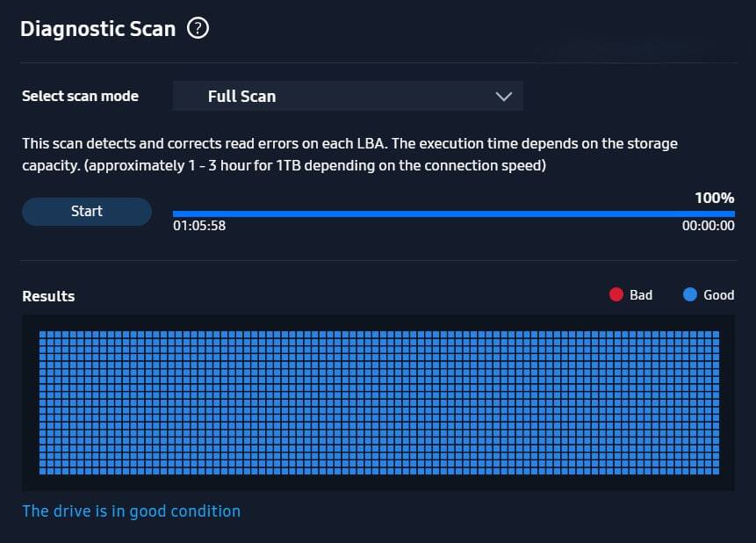Click the Bad legend label text
This screenshot has width=756, height=543.
[641, 295]
